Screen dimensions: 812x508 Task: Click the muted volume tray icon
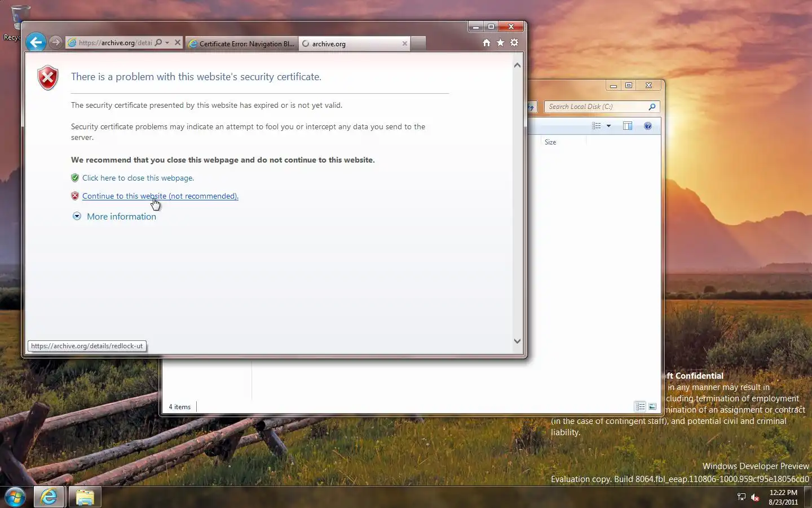click(756, 497)
